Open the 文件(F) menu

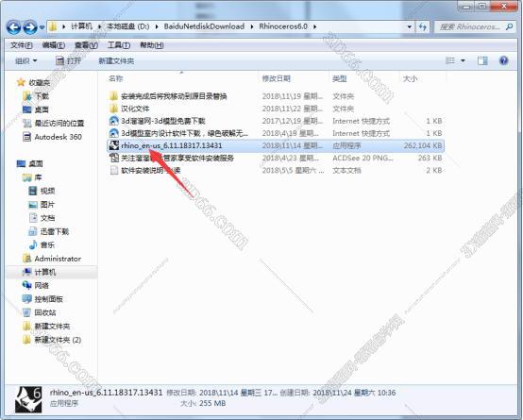point(22,45)
